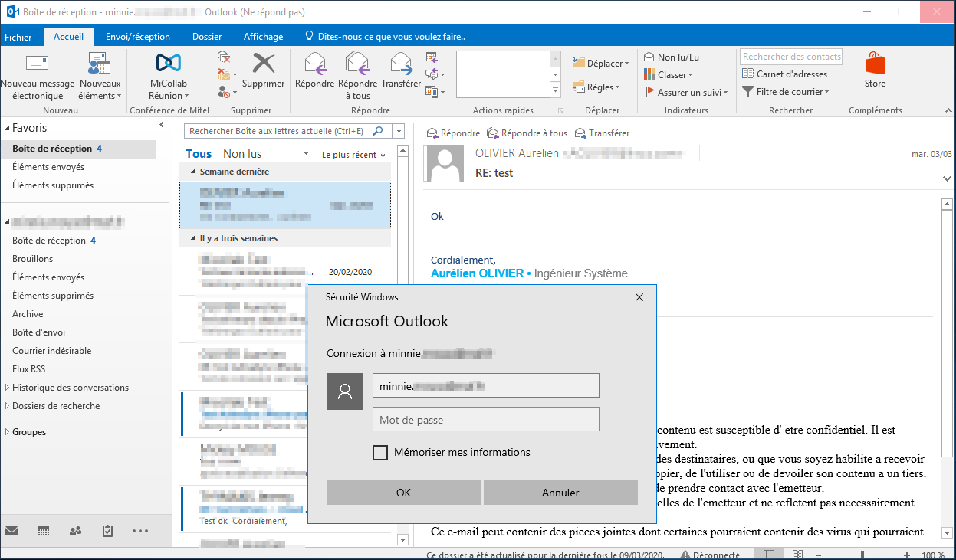Open the Règles dropdown
Viewport: 956px width, 560px height.
(x=597, y=87)
